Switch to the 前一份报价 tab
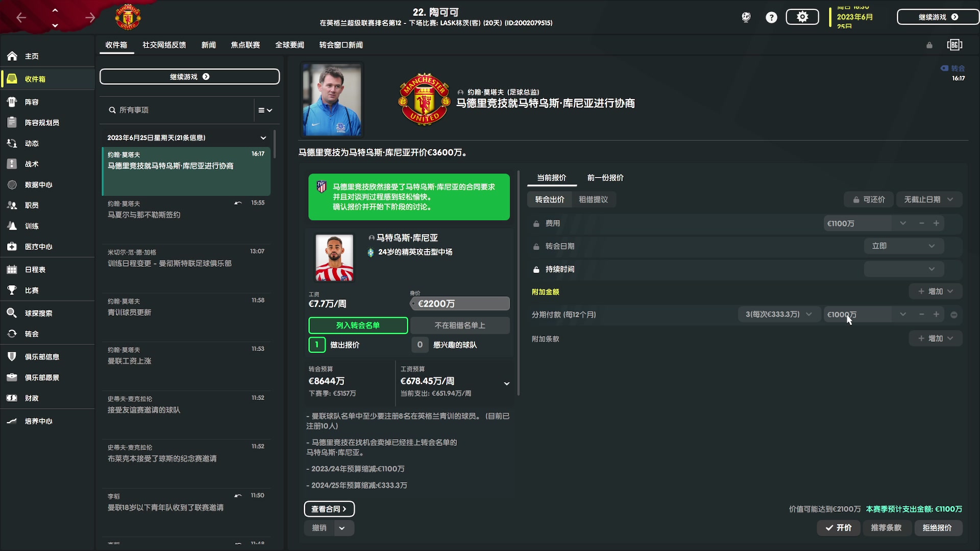Image resolution: width=980 pixels, height=551 pixels. click(x=605, y=178)
